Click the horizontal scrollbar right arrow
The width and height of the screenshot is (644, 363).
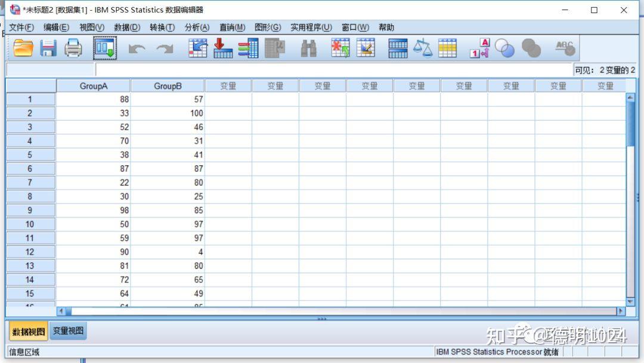click(620, 311)
